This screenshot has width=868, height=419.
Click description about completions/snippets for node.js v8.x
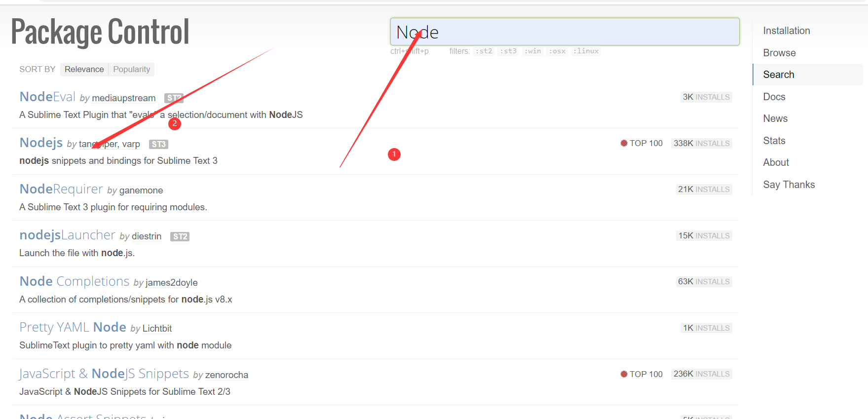pos(126,300)
